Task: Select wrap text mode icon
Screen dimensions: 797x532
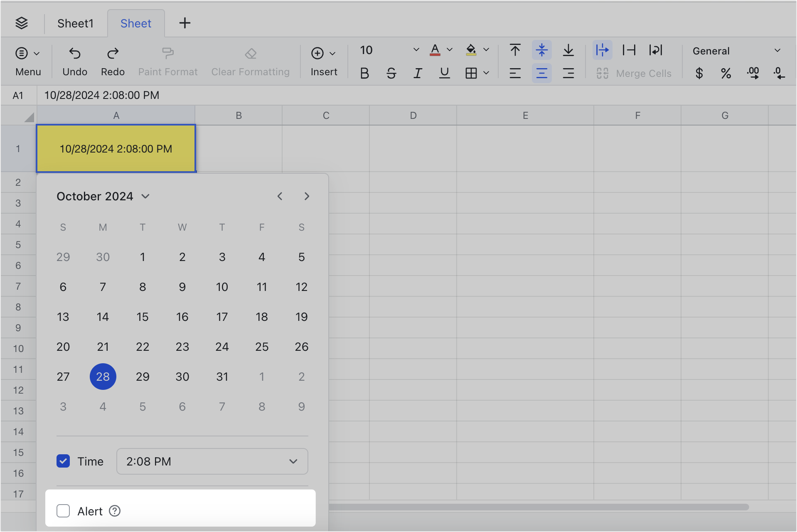Action: point(655,50)
